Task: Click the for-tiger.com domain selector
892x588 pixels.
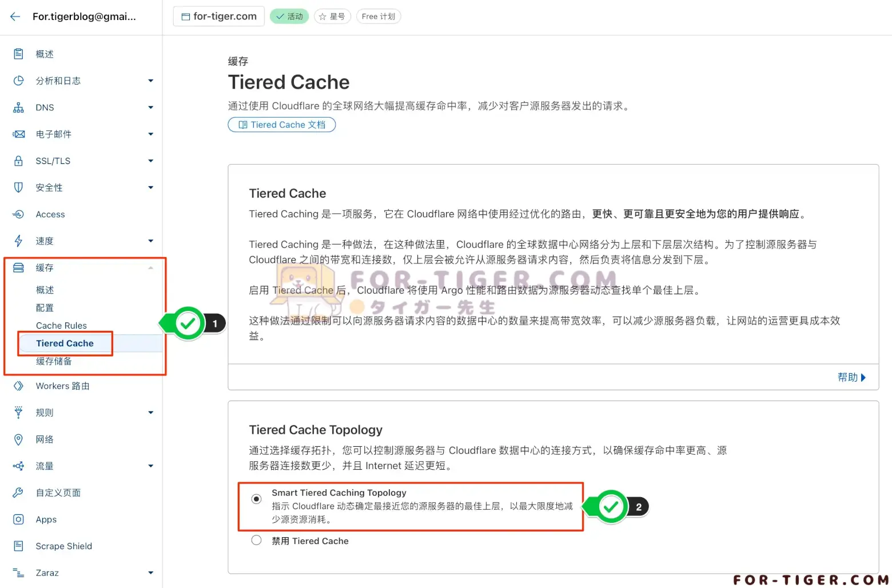Action: (219, 17)
